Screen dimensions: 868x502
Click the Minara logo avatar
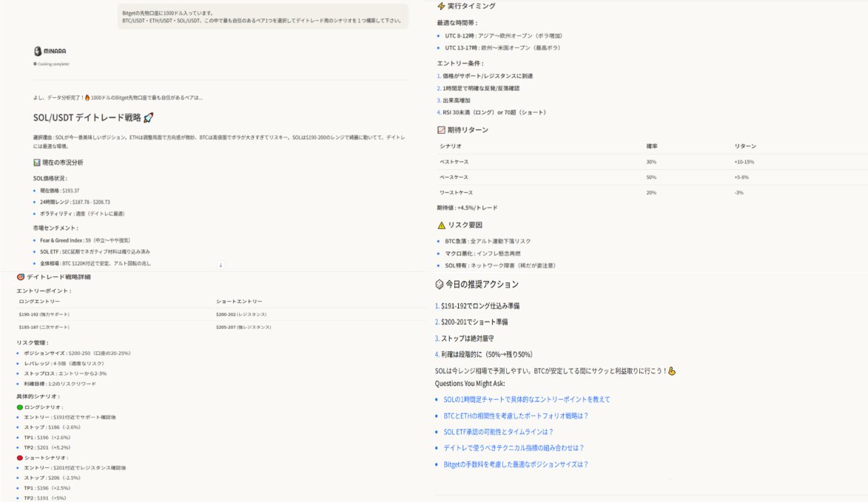coord(38,51)
